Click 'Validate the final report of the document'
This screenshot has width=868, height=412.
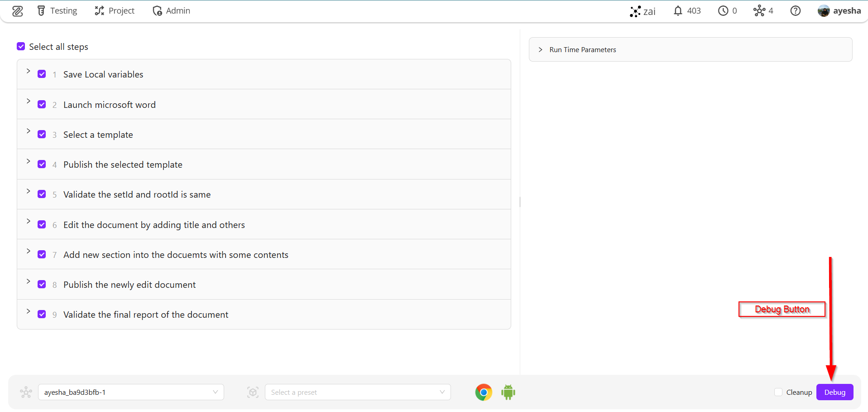tap(146, 315)
